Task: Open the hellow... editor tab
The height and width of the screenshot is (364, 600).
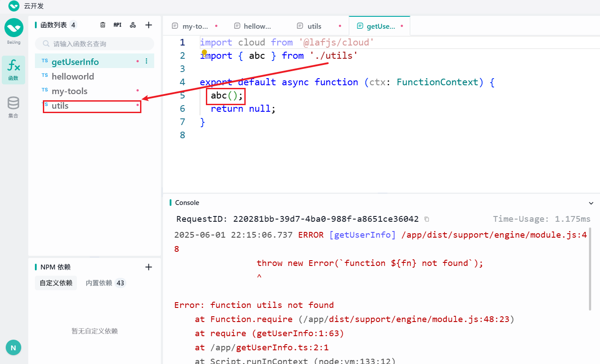Action: tap(257, 26)
